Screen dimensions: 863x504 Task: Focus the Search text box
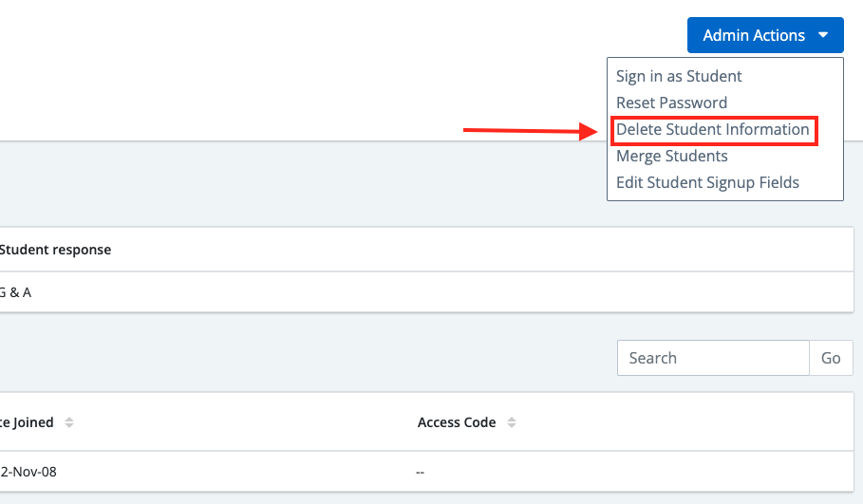[713, 358]
